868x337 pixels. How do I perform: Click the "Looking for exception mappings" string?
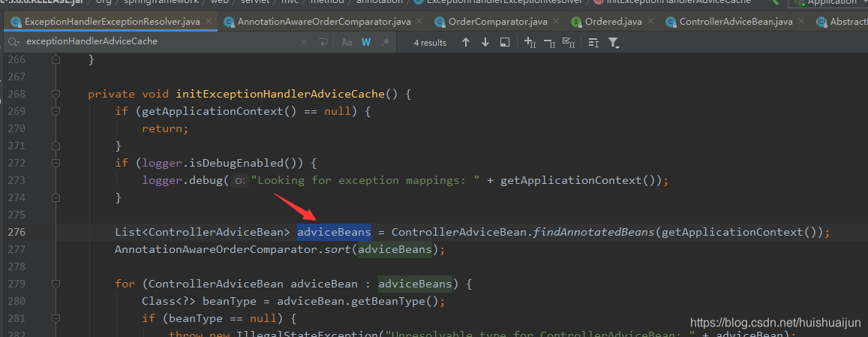pos(365,180)
